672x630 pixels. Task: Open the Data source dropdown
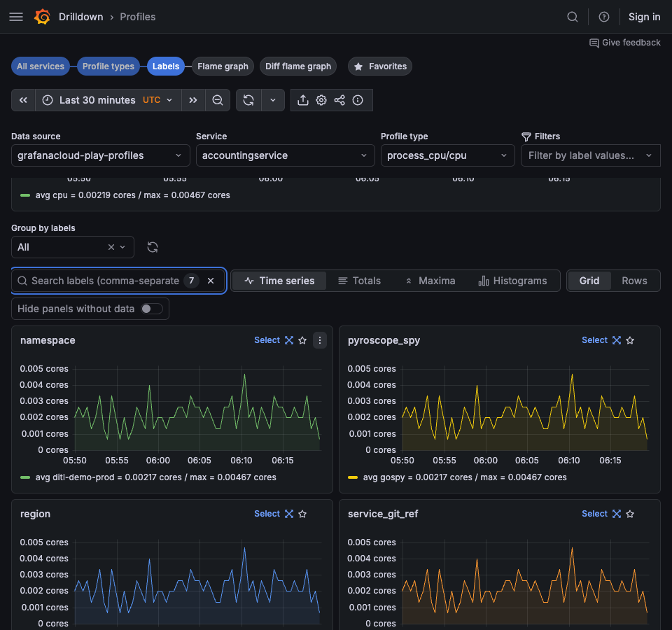tap(100, 155)
